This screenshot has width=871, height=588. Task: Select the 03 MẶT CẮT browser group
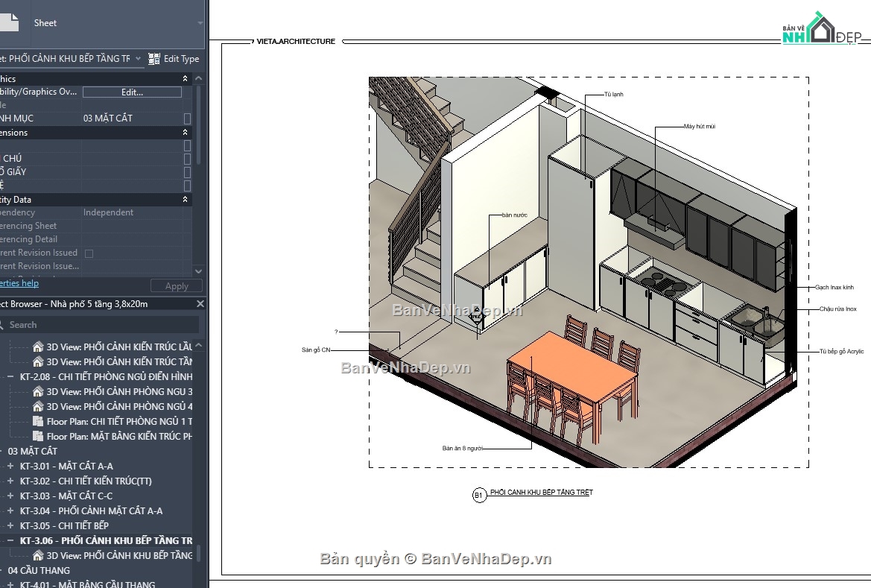pyautogui.click(x=32, y=452)
